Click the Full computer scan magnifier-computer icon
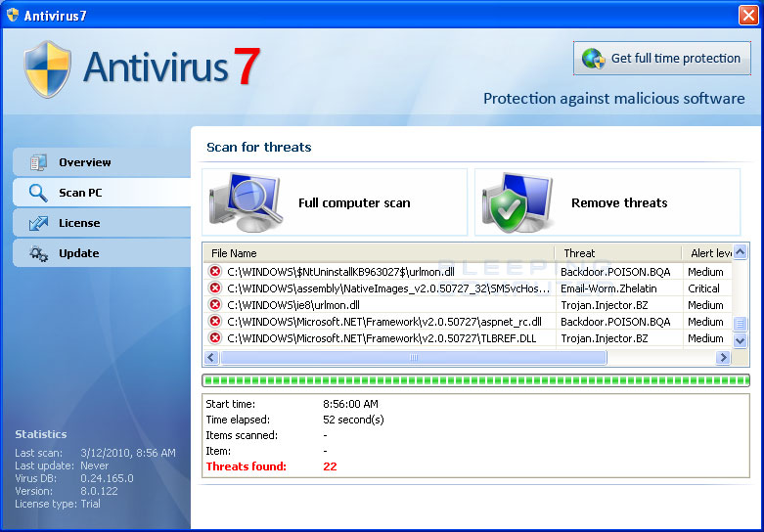 (247, 202)
